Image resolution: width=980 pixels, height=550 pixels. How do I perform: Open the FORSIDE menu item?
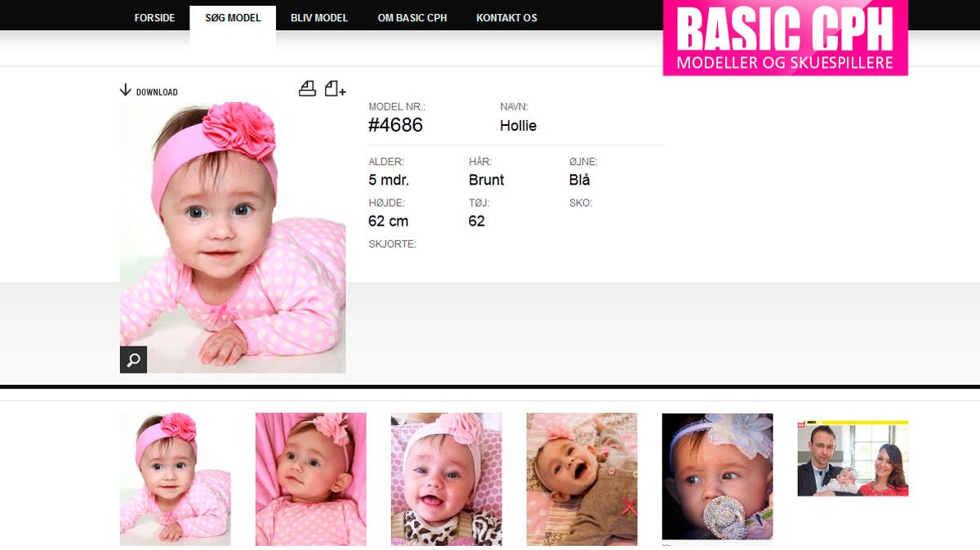pyautogui.click(x=154, y=18)
